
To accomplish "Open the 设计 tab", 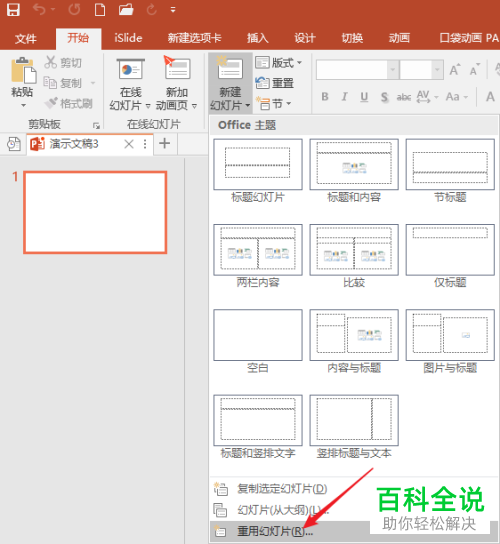I will click(x=305, y=38).
